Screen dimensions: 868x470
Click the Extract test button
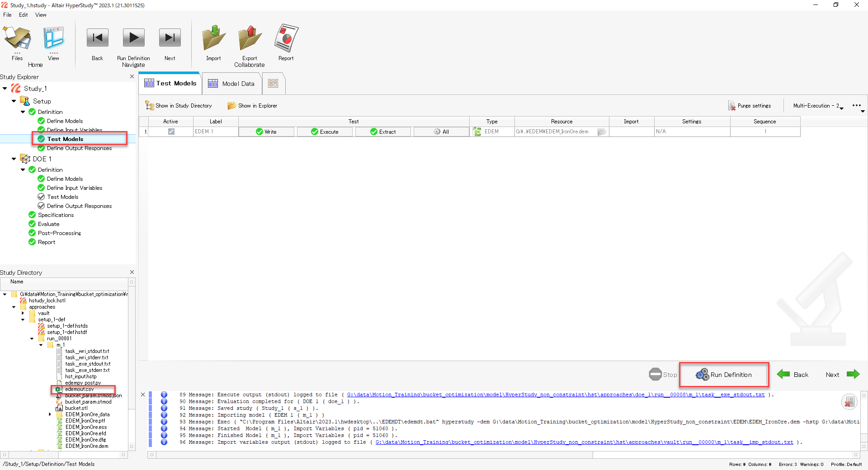click(x=383, y=132)
